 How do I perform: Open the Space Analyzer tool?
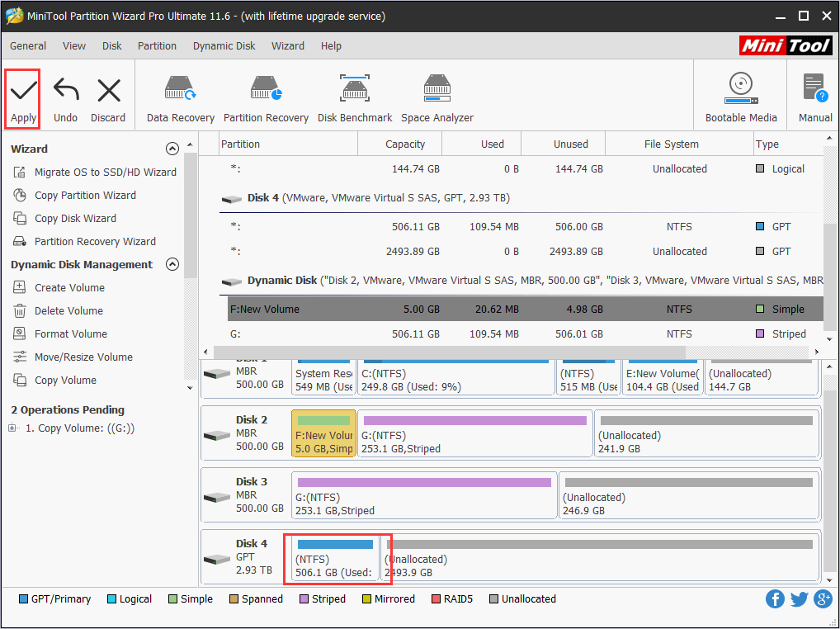pyautogui.click(x=437, y=99)
